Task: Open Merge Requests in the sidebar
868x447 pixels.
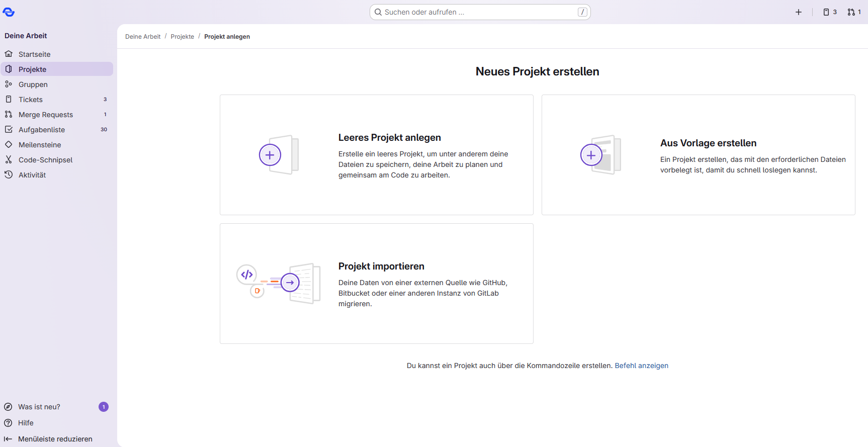Action: (x=45, y=115)
